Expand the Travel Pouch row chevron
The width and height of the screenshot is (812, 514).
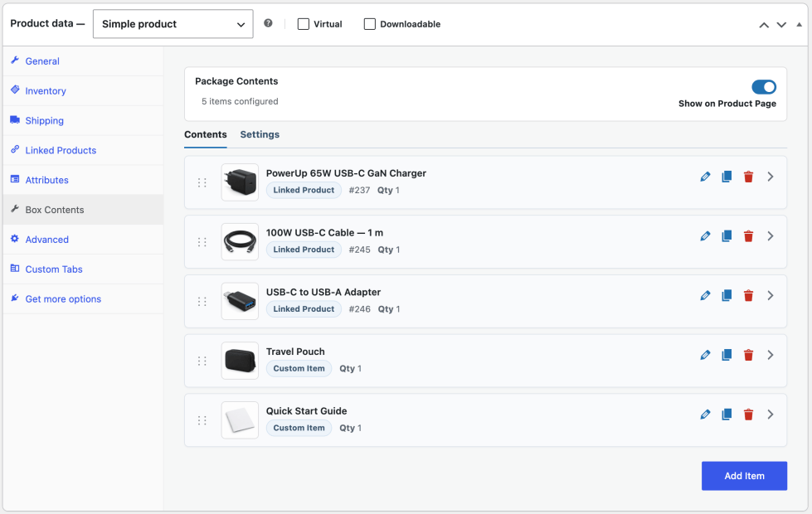click(x=771, y=355)
